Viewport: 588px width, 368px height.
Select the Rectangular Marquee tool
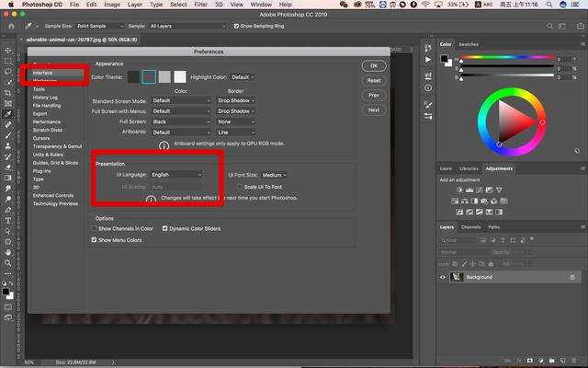click(x=8, y=61)
